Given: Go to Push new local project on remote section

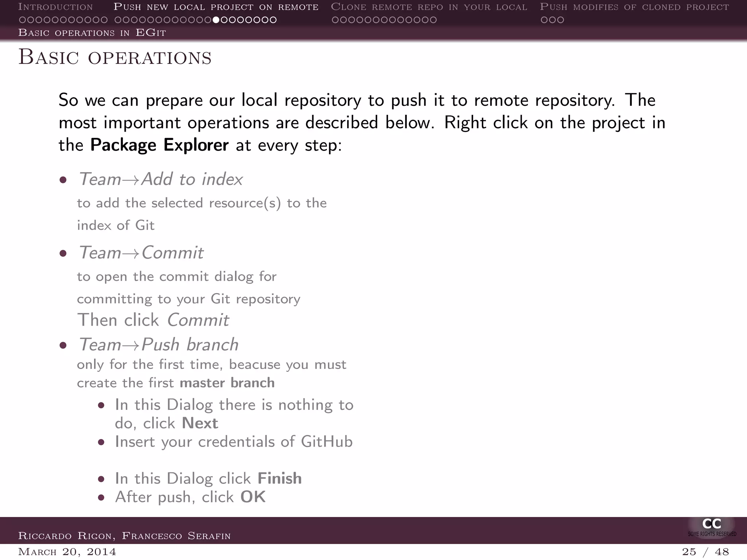Looking at the screenshot, I should pos(216,7).
